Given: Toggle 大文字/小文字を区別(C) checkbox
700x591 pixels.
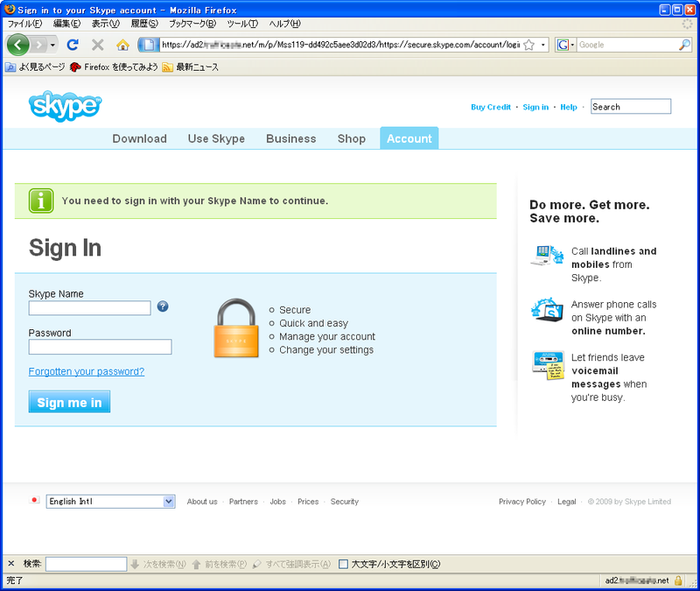Looking at the screenshot, I should tap(343, 564).
